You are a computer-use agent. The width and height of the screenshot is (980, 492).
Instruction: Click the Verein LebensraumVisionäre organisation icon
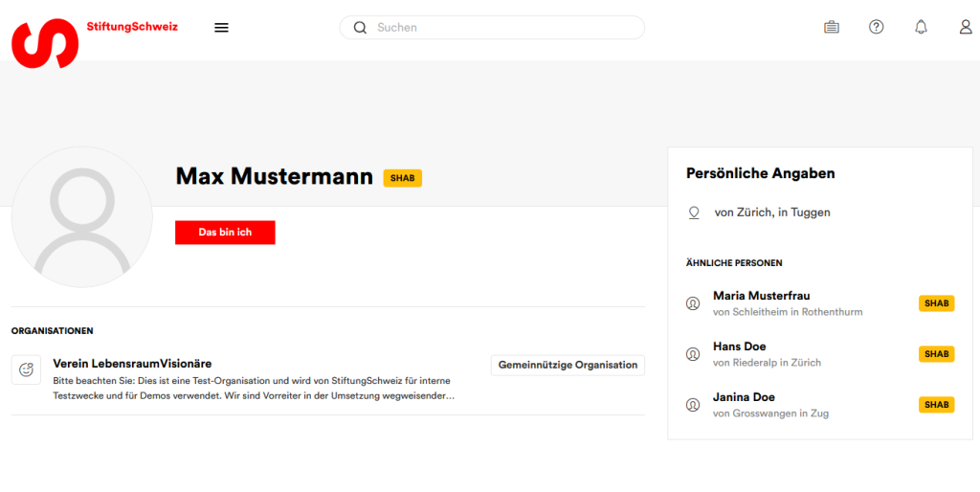pyautogui.click(x=26, y=369)
